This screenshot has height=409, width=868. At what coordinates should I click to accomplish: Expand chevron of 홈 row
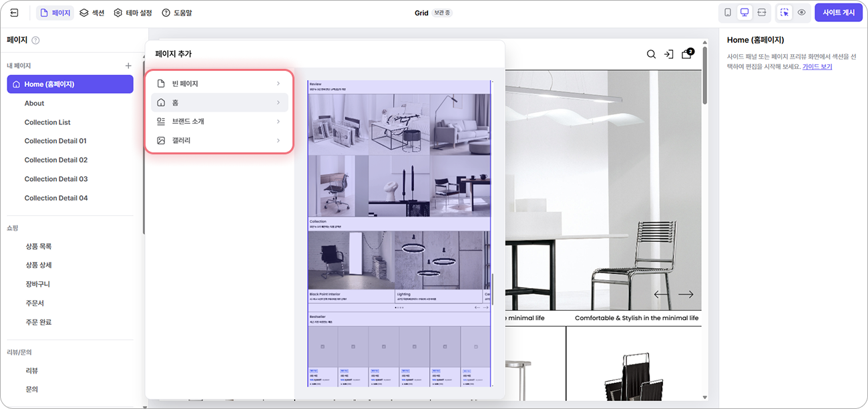(x=278, y=102)
